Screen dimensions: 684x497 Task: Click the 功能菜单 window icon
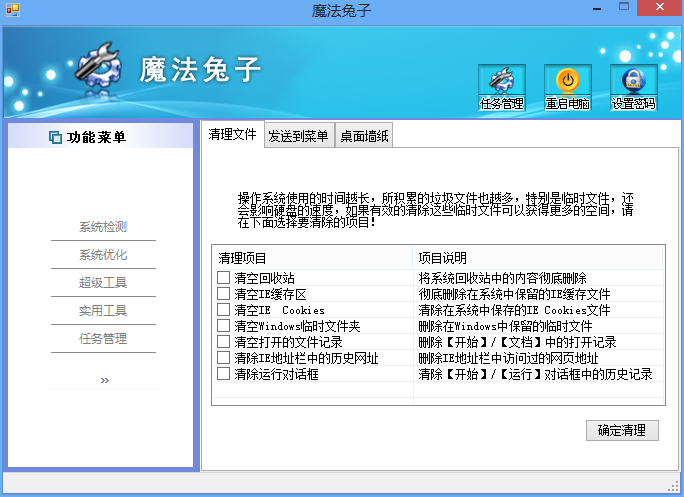coord(55,137)
